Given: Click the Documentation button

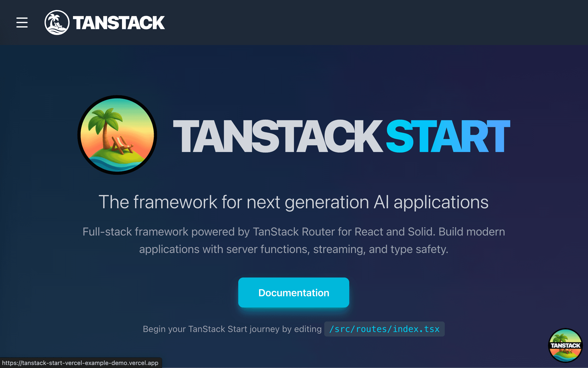Looking at the screenshot, I should 294,292.
